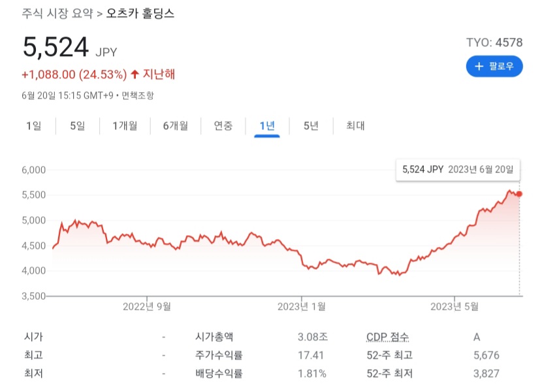Open the 연중 chart tab
542x392 pixels.
(223, 125)
